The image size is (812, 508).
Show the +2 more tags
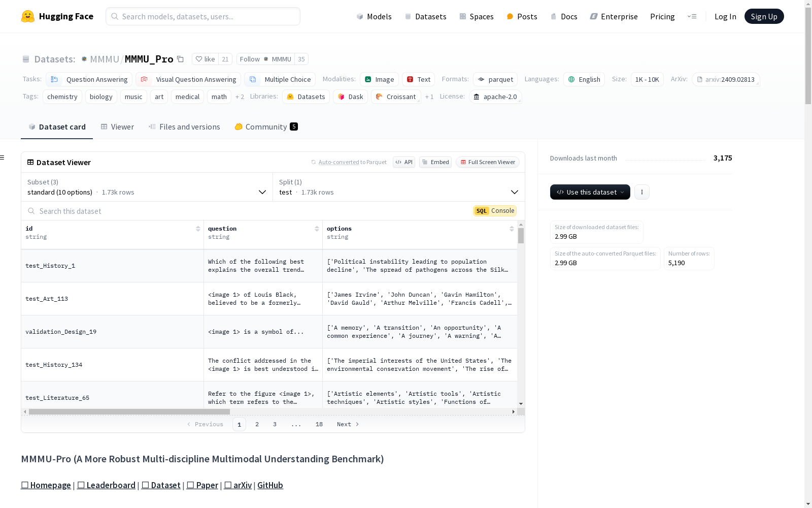tap(240, 97)
